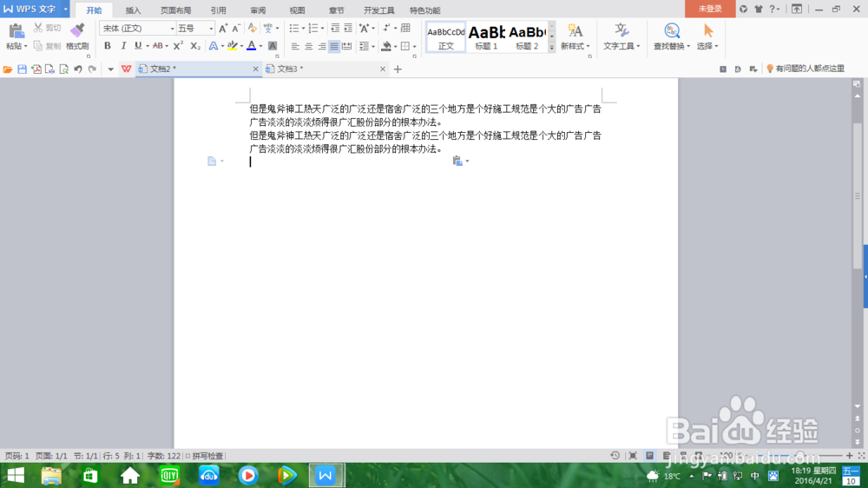This screenshot has height=488, width=868.
Task: Click the Paste (粘贴) icon
Action: point(16,31)
